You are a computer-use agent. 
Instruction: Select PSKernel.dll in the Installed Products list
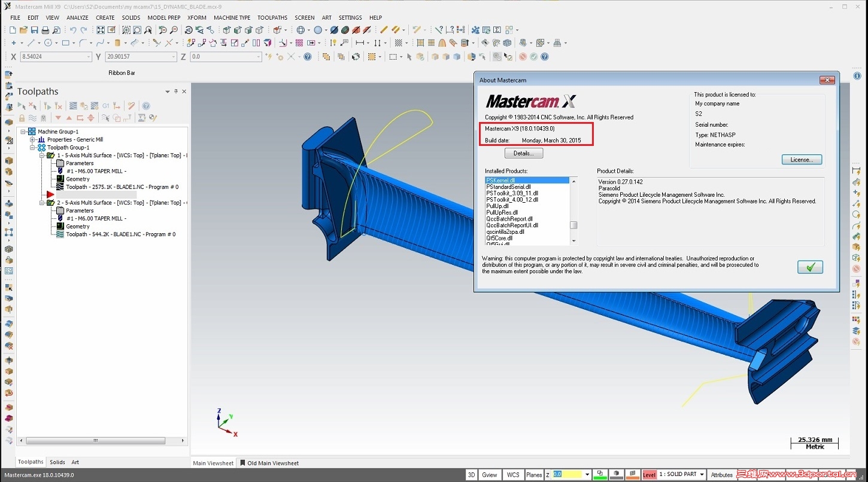point(527,180)
